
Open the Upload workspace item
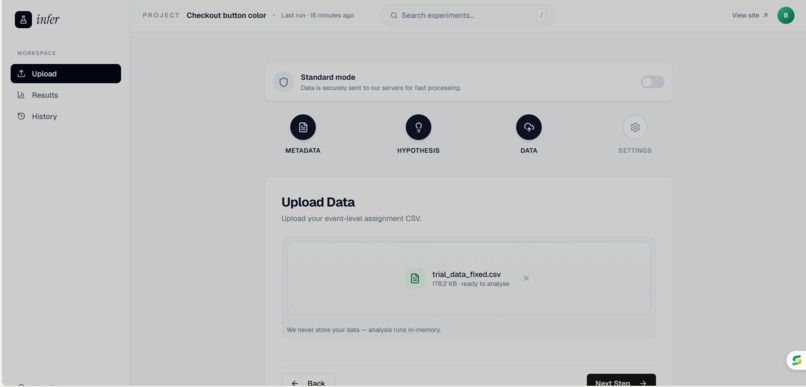pos(66,73)
